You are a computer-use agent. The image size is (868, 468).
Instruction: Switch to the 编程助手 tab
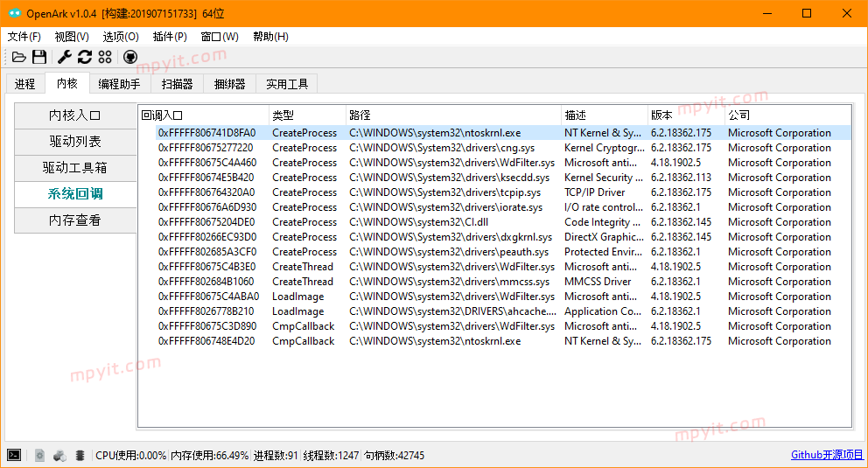120,84
